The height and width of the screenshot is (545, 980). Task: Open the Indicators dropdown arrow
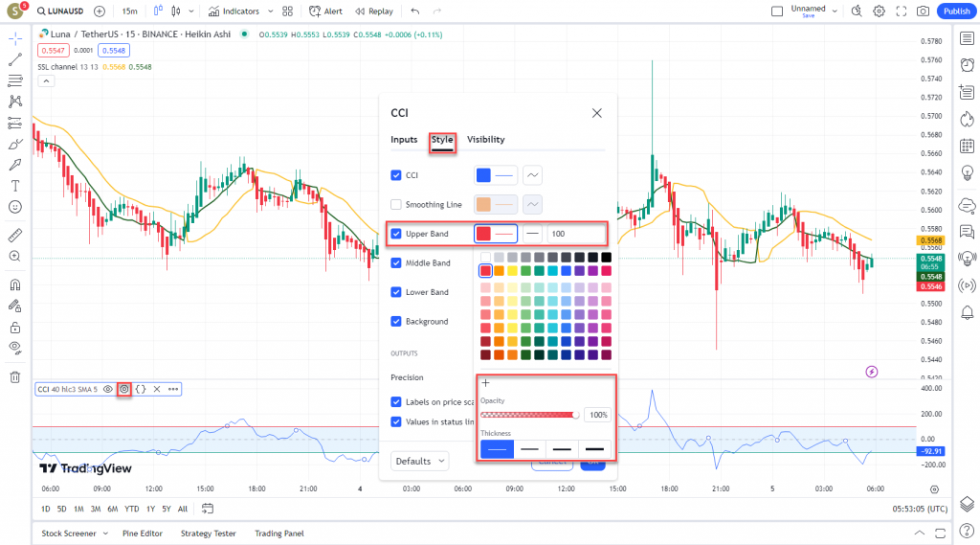point(270,11)
